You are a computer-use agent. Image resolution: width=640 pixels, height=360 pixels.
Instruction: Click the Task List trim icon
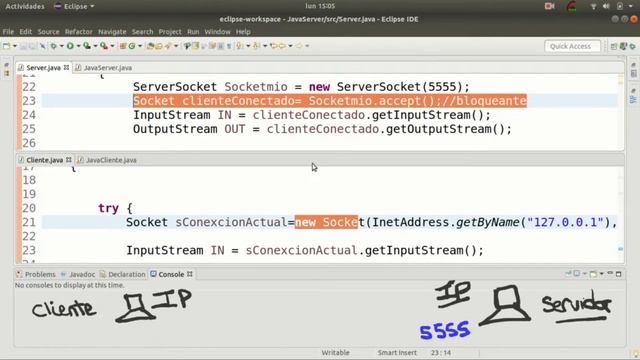pyautogui.click(x=633, y=73)
